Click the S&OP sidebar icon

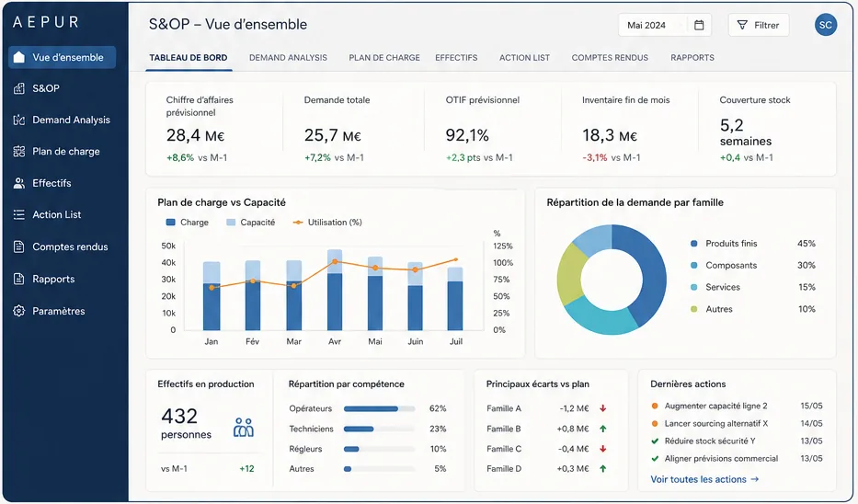pos(18,88)
